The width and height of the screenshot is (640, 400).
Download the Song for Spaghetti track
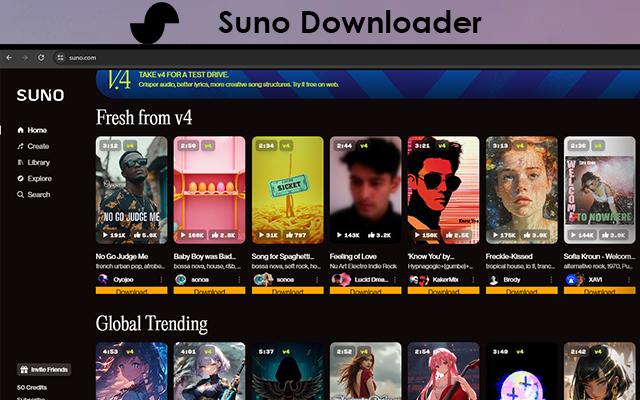(287, 291)
